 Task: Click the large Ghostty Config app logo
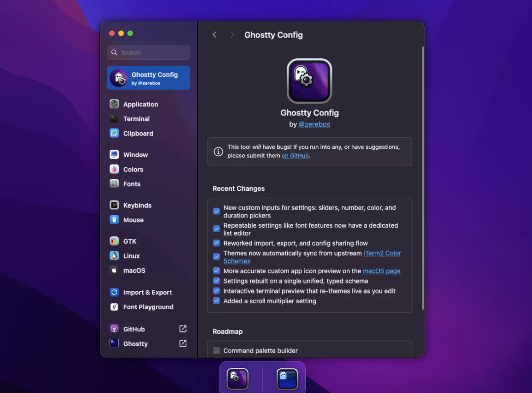tap(309, 81)
